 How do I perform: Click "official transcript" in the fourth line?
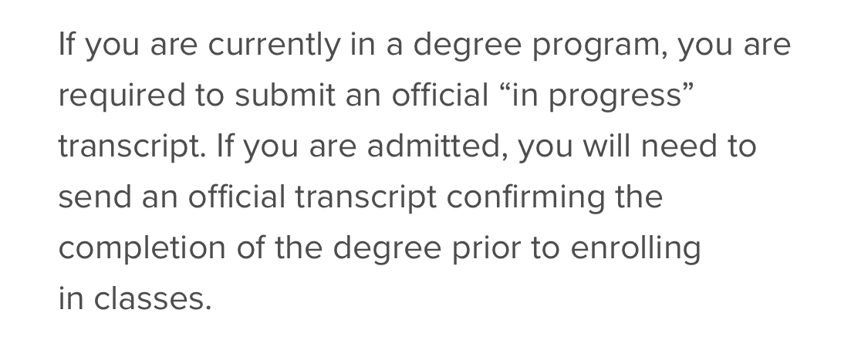312,198
